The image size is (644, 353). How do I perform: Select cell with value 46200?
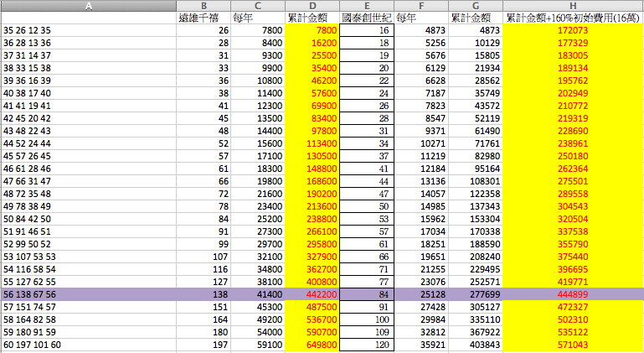pos(312,80)
